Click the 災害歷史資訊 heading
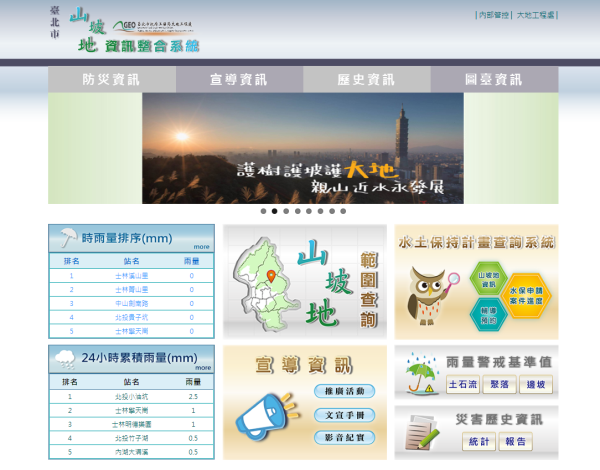The height and width of the screenshot is (470, 600). pyautogui.click(x=499, y=419)
